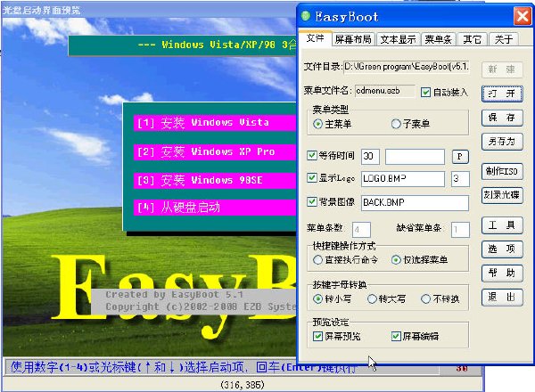Click the 菜单条数 field showing 4
535x392 pixels.
coord(361,229)
